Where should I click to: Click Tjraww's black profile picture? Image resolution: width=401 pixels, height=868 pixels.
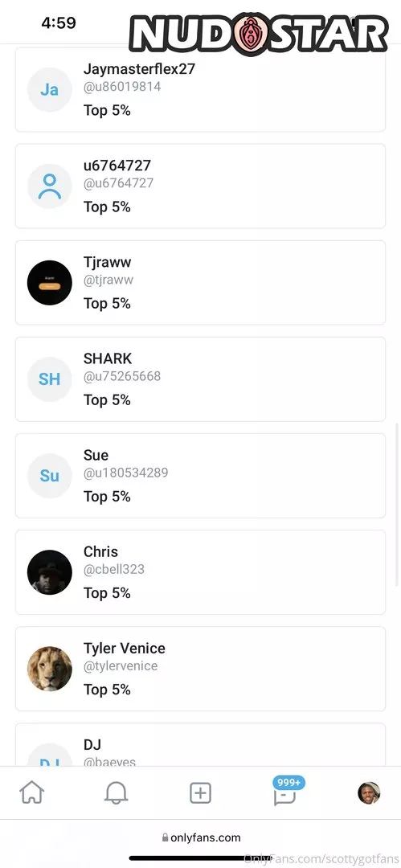pos(49,282)
